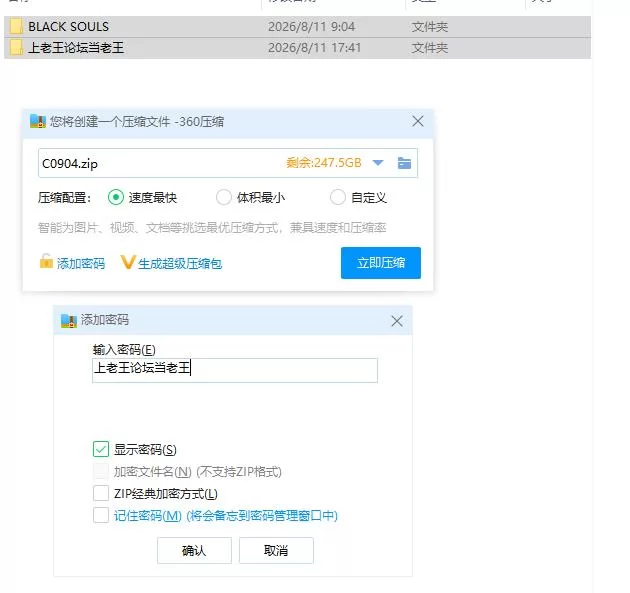
Task: Select the 上老王论坛当老王 folder icon
Action: click(16, 48)
